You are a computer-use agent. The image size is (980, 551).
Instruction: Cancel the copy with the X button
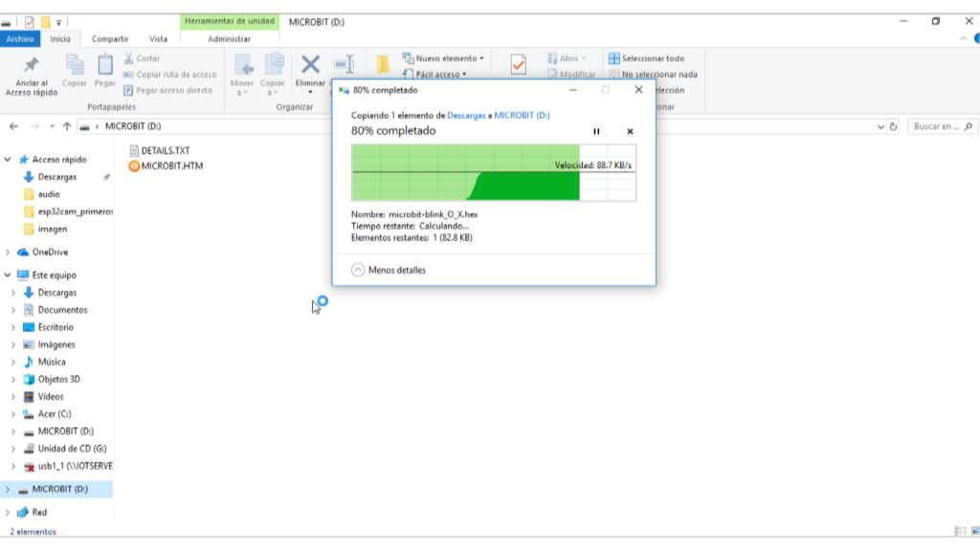630,131
